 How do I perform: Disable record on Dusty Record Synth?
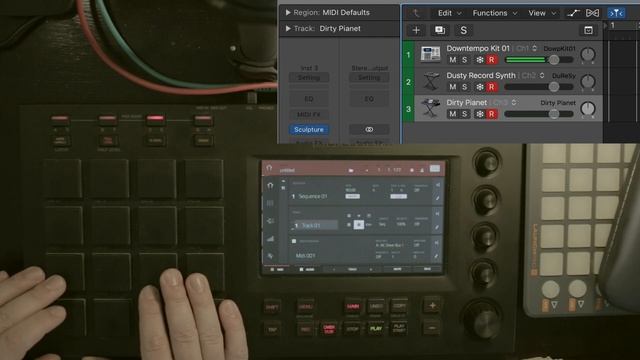tap(491, 87)
